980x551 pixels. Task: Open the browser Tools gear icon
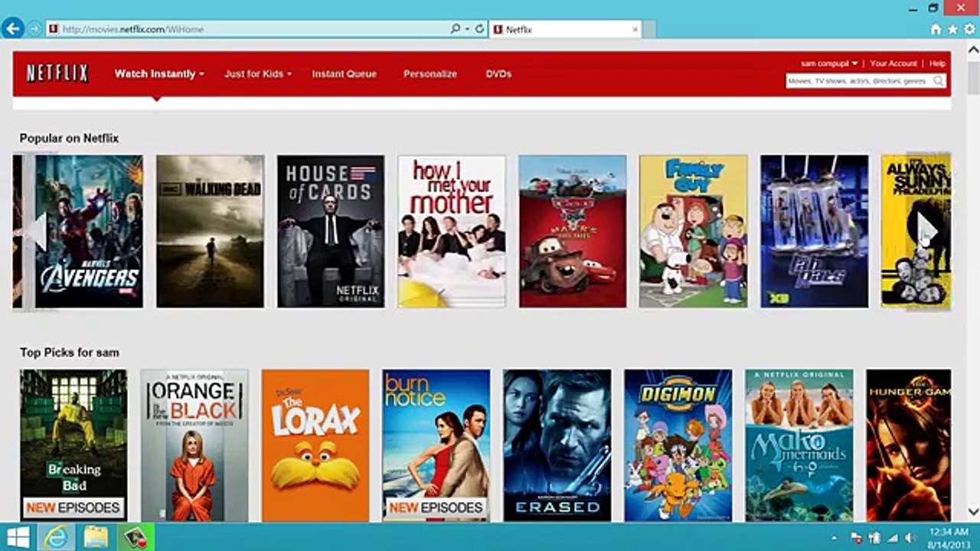pyautogui.click(x=969, y=29)
